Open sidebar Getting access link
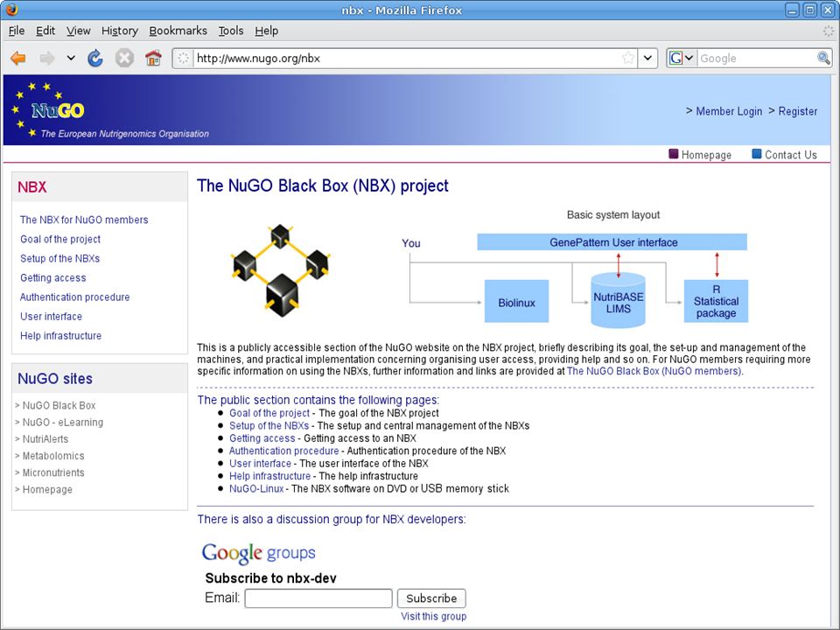This screenshot has width=840, height=630. click(53, 277)
